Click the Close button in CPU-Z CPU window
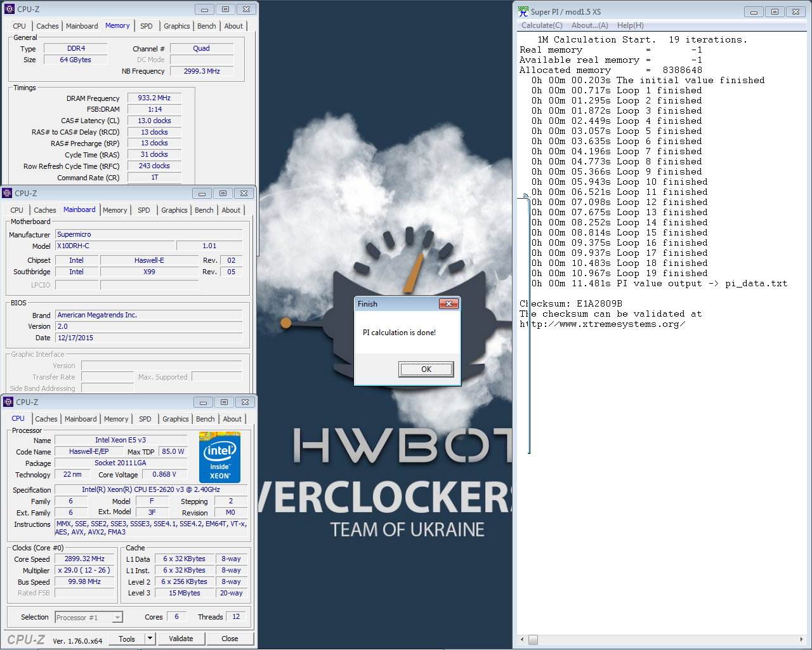The image size is (812, 650). [230, 639]
